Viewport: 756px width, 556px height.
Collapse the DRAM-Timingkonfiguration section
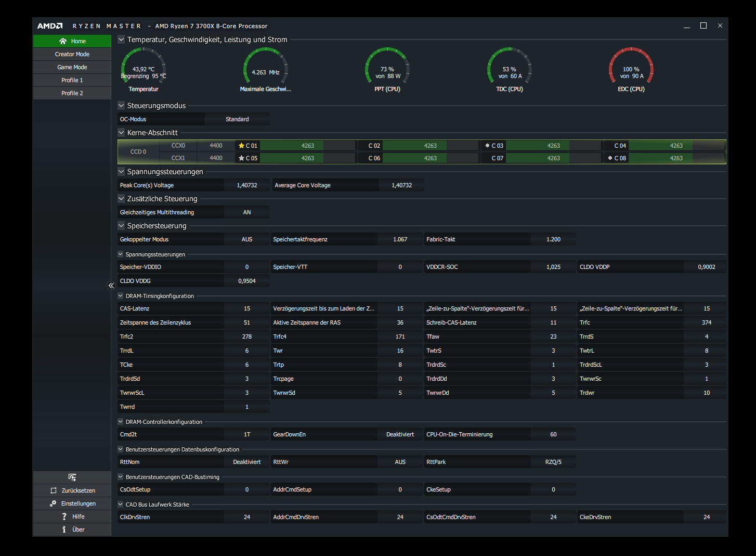121,296
